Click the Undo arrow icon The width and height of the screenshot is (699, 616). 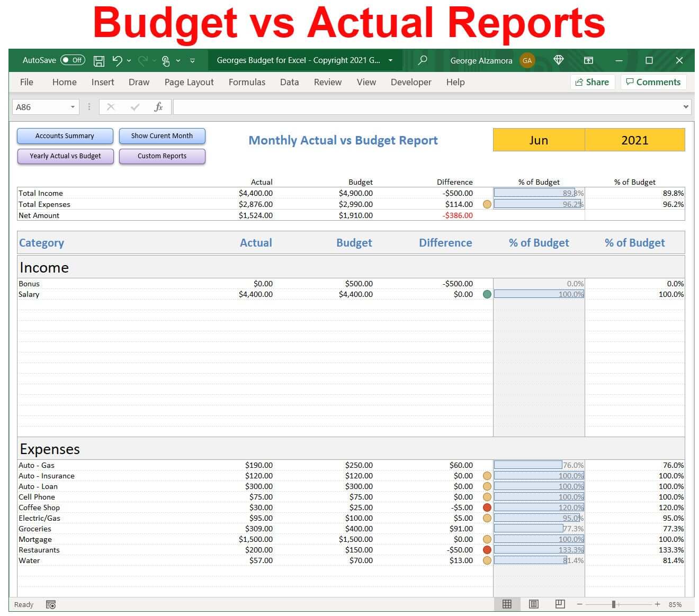pyautogui.click(x=117, y=61)
